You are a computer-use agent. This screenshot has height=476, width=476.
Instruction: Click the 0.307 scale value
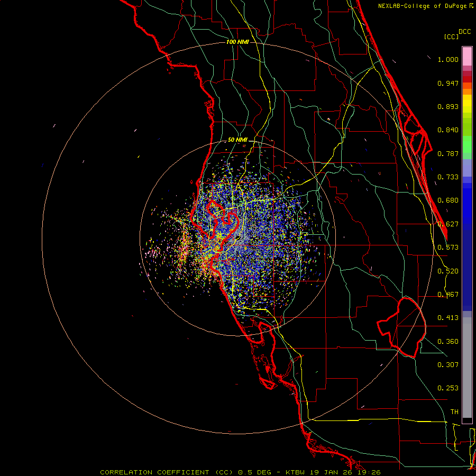pos(448,365)
